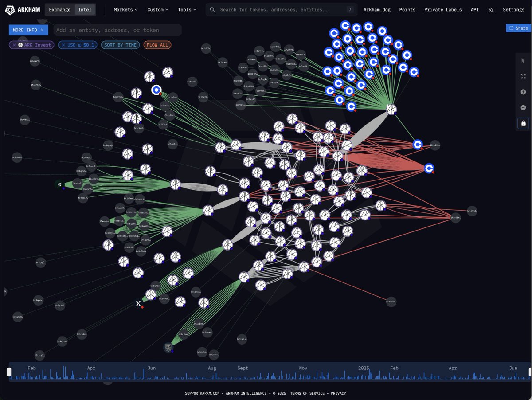Toggle the graph lock button
The height and width of the screenshot is (400, 532).
pyautogui.click(x=523, y=123)
